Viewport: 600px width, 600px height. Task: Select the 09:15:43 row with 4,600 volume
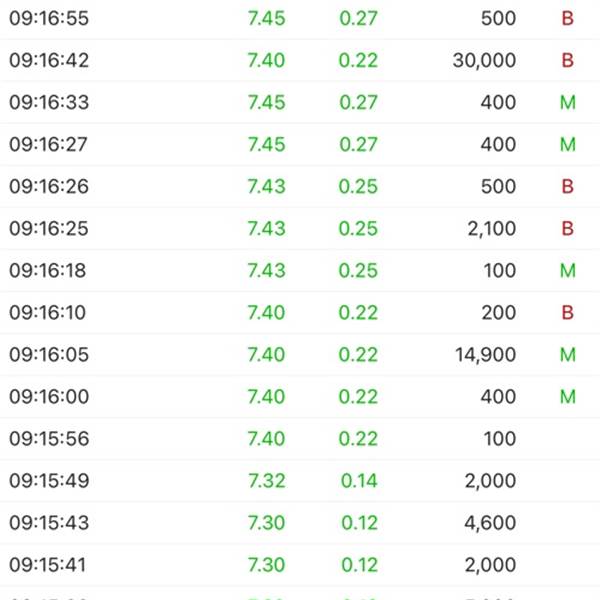tap(300, 523)
